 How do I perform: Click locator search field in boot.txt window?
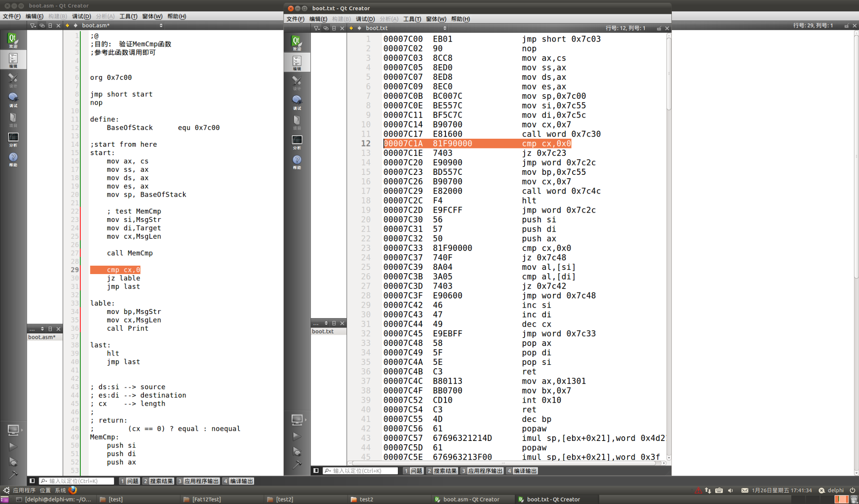tap(361, 471)
